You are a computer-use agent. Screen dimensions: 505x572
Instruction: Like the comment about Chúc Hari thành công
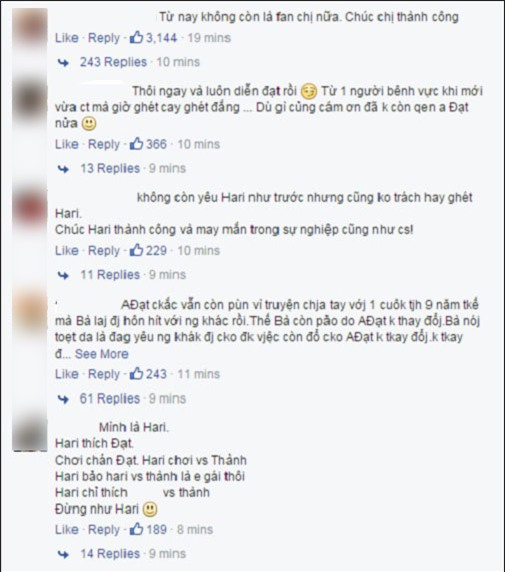pos(67,251)
